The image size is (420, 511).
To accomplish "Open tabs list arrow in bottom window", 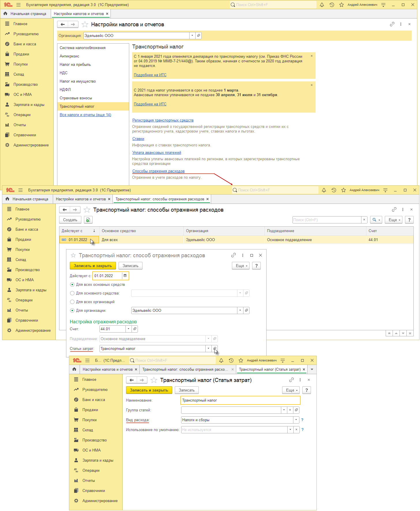I will pos(312,369).
